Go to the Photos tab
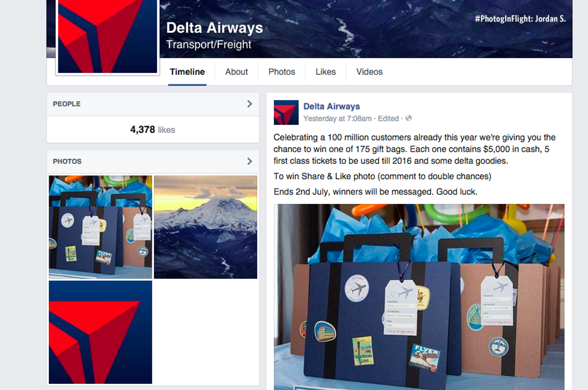Screen dimensions: 588x390 (x=282, y=72)
